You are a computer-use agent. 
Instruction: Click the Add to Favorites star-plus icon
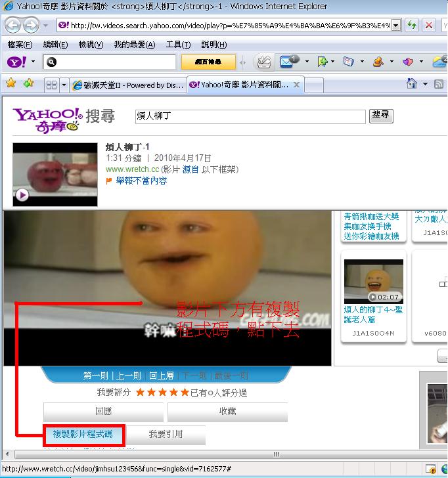(x=29, y=83)
